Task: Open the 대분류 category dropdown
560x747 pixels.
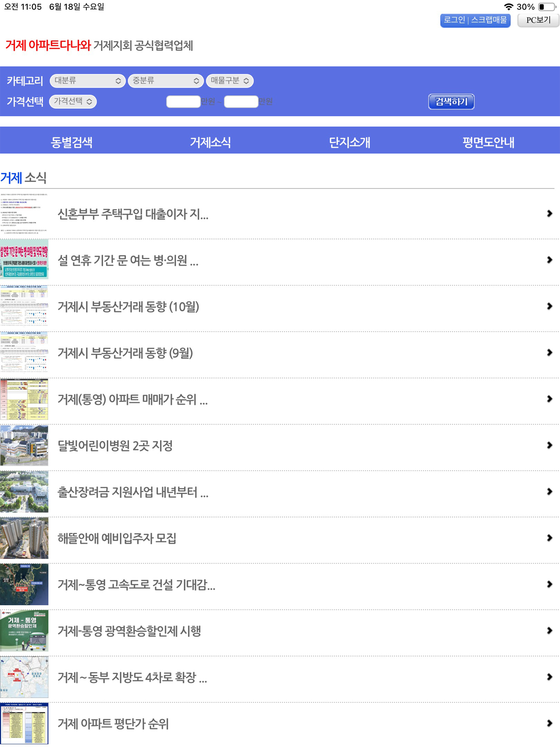Action: pyautogui.click(x=87, y=81)
